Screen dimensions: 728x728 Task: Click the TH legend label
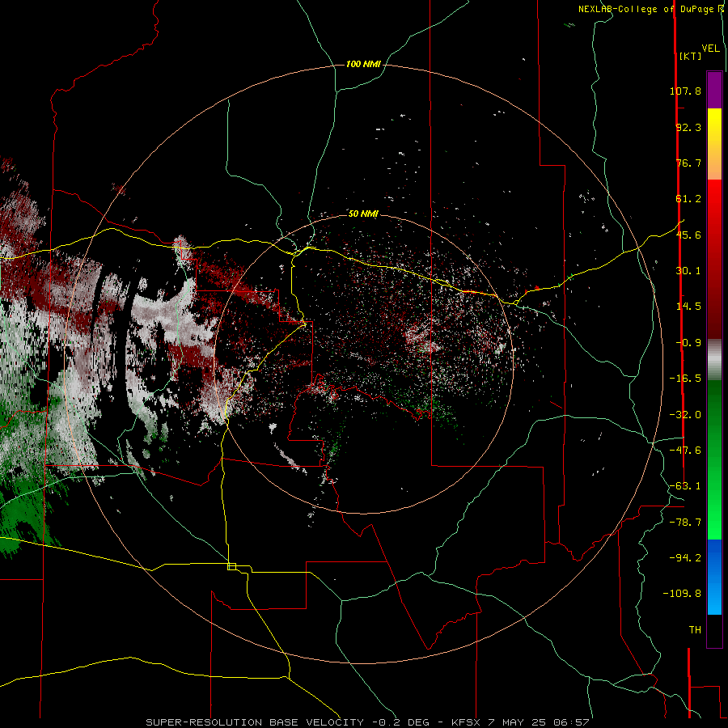695,629
